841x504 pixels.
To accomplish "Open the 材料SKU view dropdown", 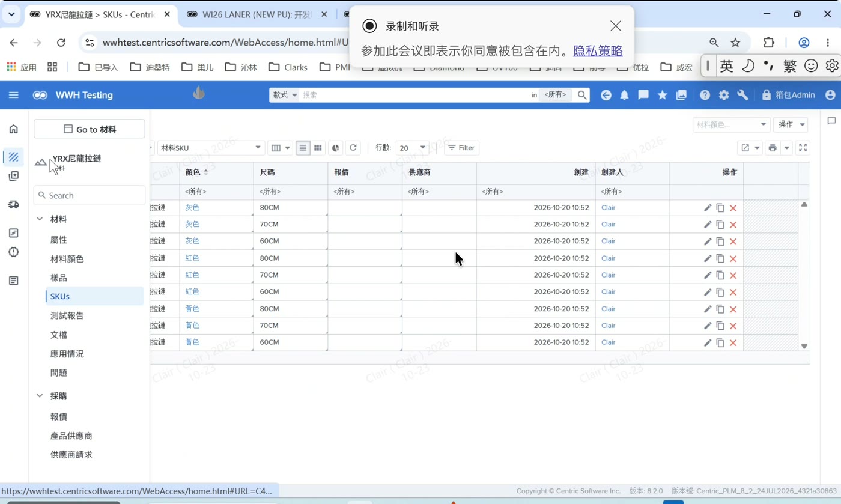I will coord(210,148).
